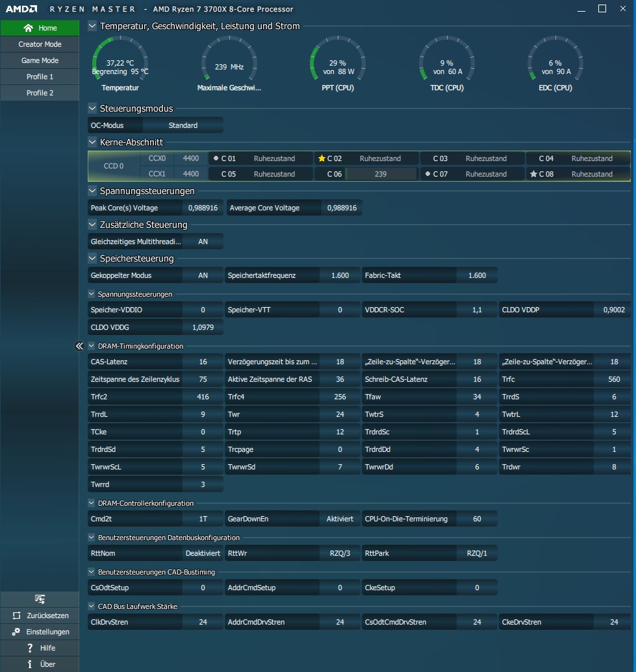Click the Speichertaktfrequenz value 1.600
This screenshot has height=672, width=636.
click(340, 275)
